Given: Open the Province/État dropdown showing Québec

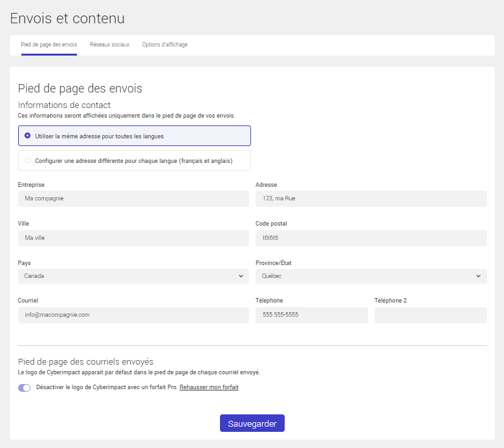Looking at the screenshot, I should [371, 276].
